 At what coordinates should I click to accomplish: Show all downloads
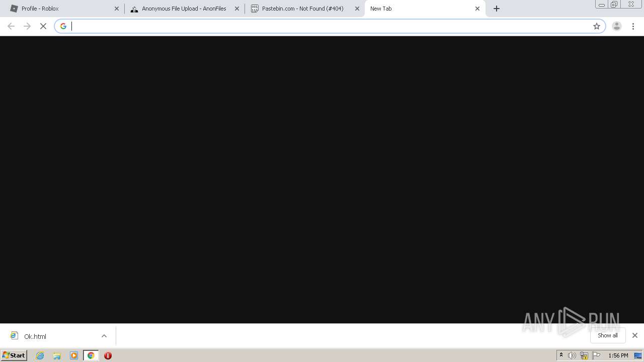(608, 335)
